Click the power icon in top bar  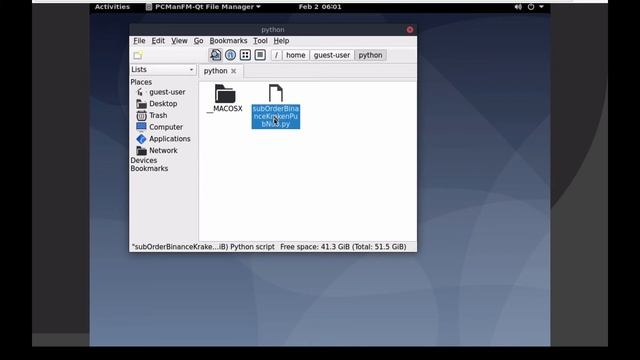point(531,7)
